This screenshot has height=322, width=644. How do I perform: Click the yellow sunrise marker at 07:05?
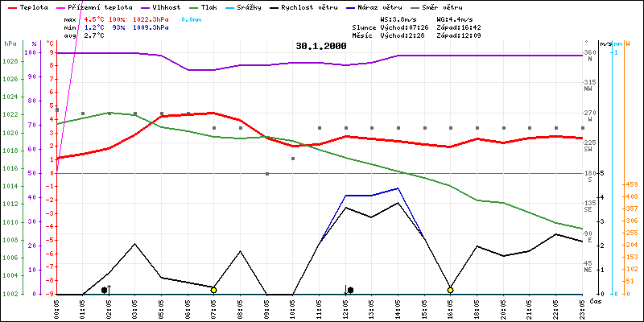click(213, 290)
